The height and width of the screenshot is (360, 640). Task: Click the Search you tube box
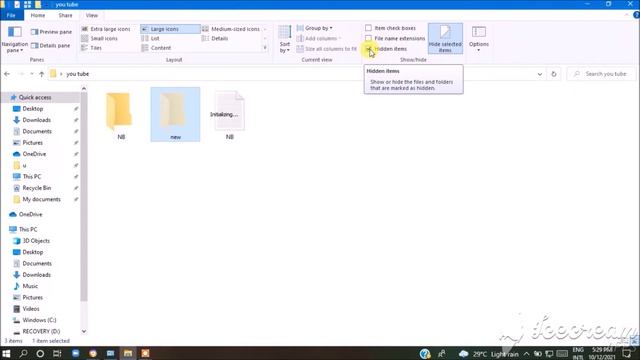(601, 74)
